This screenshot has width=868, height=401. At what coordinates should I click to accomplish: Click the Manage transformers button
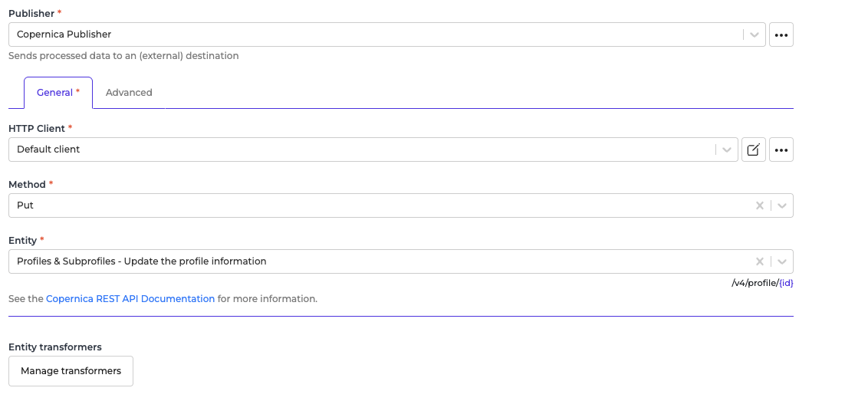(x=71, y=371)
